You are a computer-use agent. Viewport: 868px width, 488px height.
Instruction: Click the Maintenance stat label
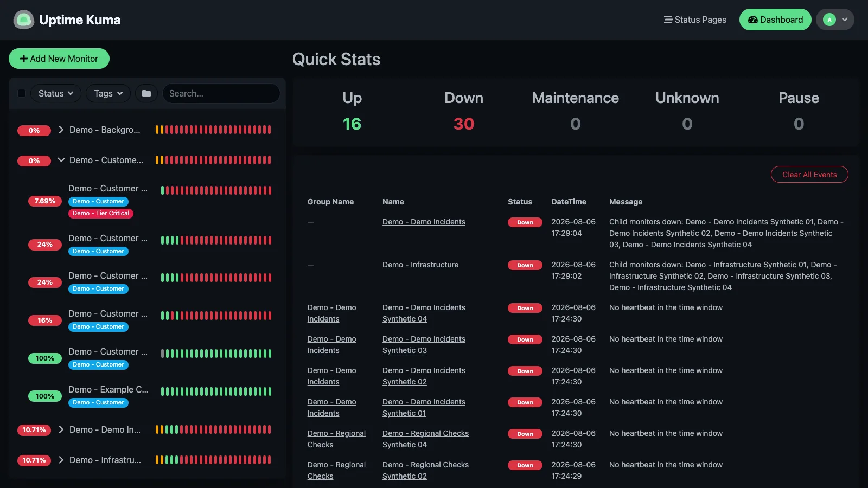click(576, 98)
